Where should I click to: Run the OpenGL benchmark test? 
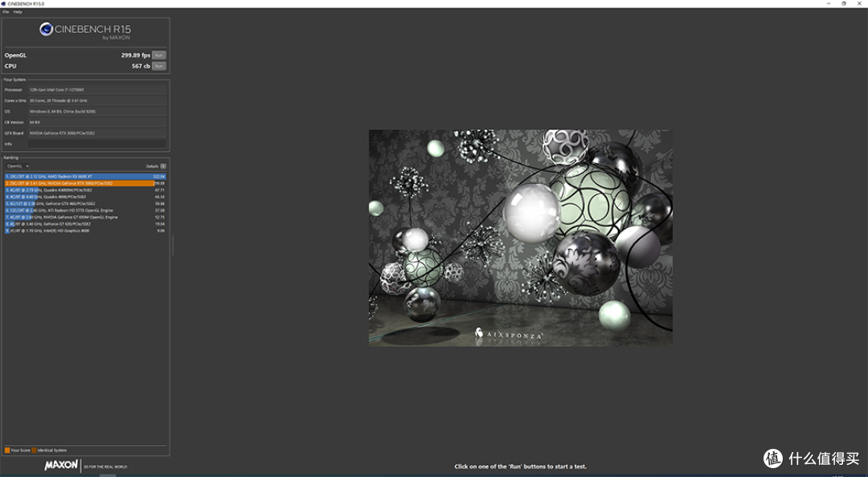point(159,55)
